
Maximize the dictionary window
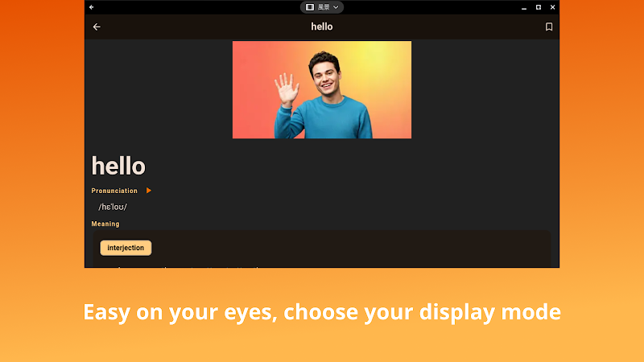click(x=538, y=7)
